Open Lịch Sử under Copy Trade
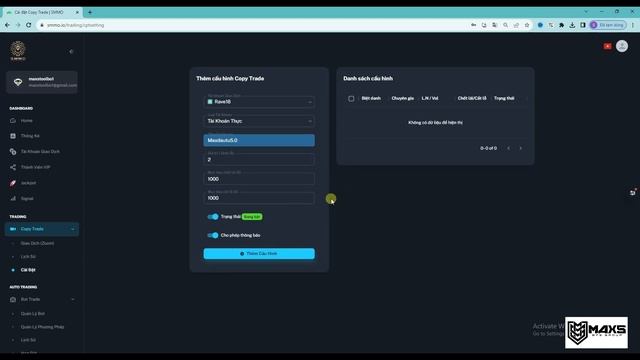Viewport: 640px width, 360px height. click(x=28, y=256)
